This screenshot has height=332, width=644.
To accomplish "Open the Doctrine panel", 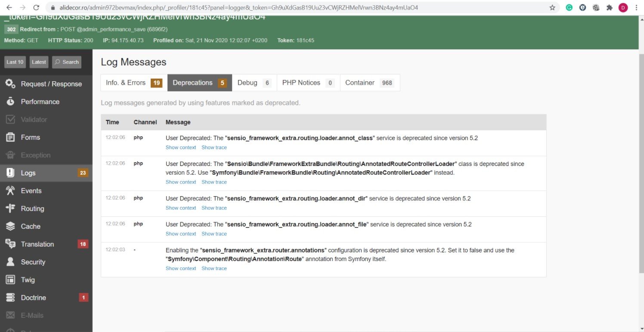I will click(x=46, y=298).
